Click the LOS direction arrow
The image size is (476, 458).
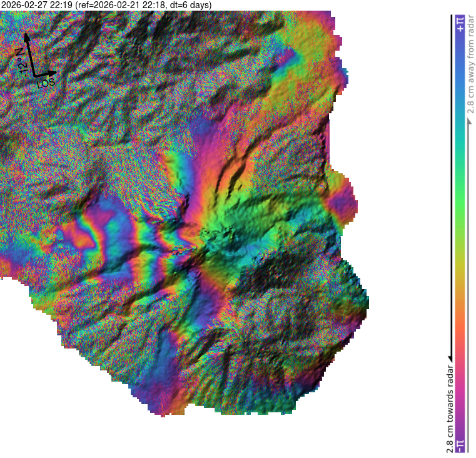(46, 74)
